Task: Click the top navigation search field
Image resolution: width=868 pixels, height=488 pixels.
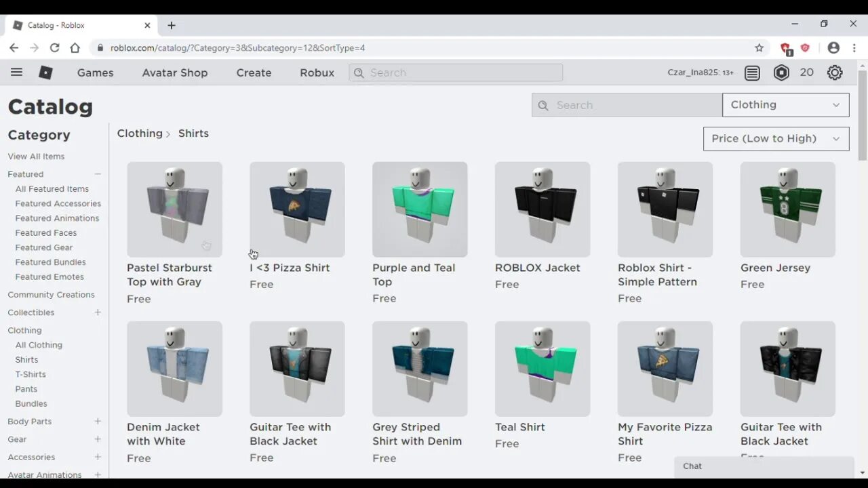Action: pos(456,73)
